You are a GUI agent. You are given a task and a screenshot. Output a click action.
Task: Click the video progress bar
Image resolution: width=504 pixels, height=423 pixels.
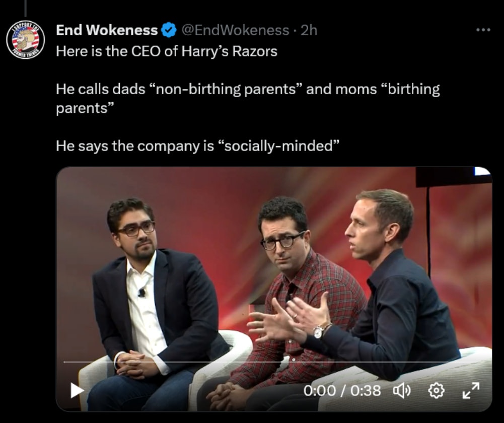point(272,362)
